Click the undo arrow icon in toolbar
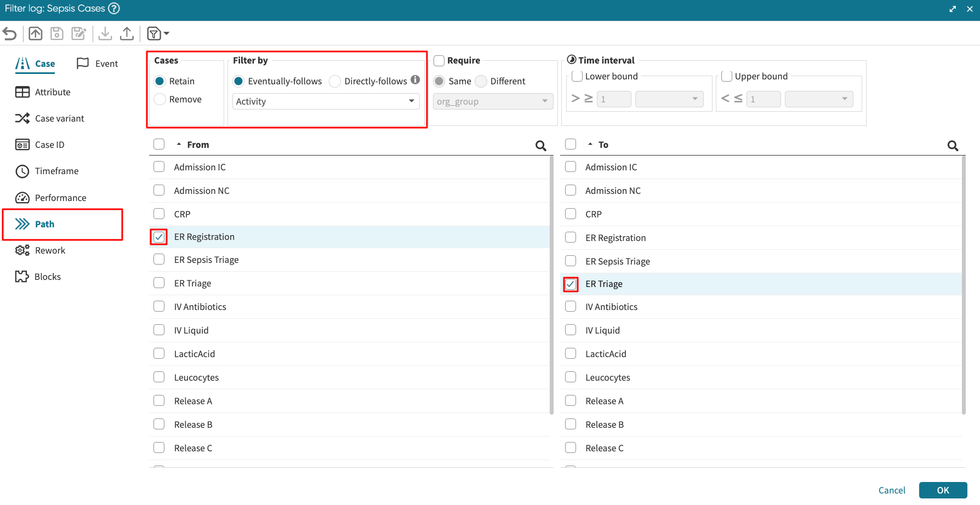 tap(10, 34)
